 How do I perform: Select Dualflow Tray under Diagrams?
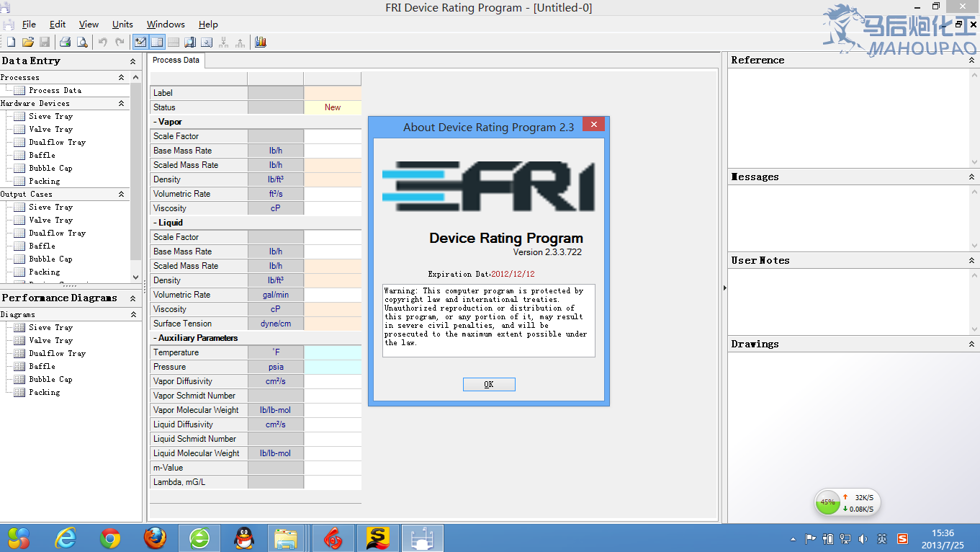pyautogui.click(x=57, y=354)
